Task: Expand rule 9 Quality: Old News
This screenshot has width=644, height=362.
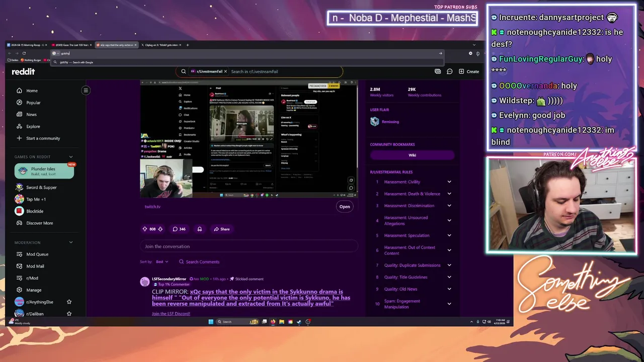Action: coord(449,289)
